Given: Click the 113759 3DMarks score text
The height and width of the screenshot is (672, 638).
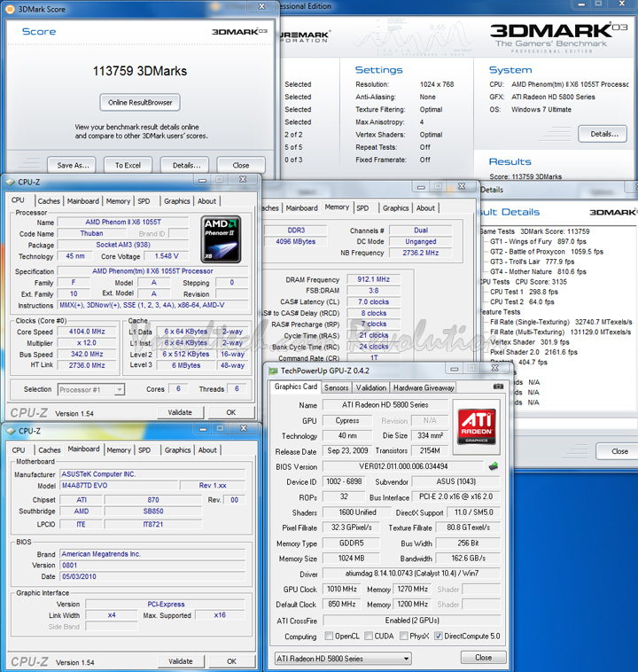Looking at the screenshot, I should tap(140, 71).
